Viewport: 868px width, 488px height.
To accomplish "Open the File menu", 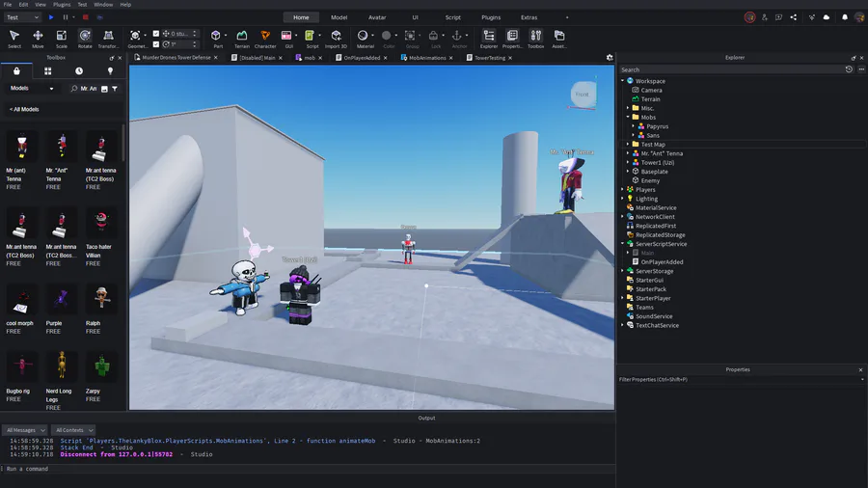I will click(8, 5).
